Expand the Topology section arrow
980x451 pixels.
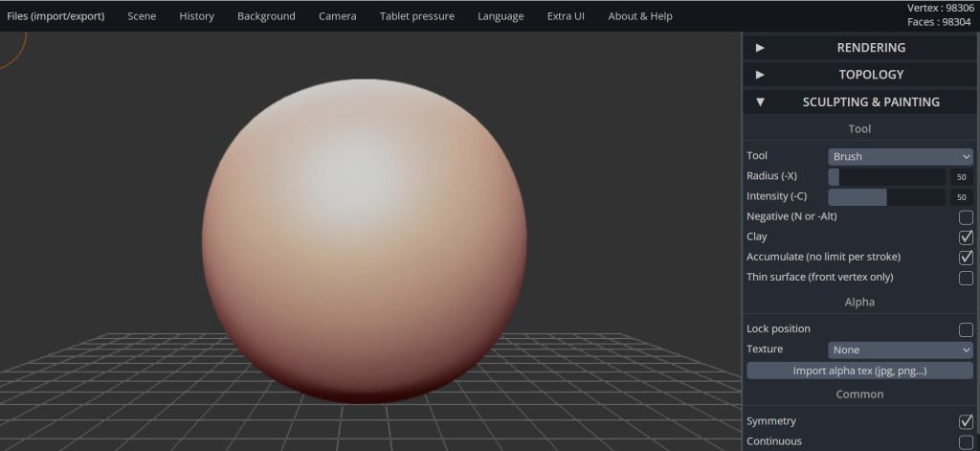[x=760, y=75]
